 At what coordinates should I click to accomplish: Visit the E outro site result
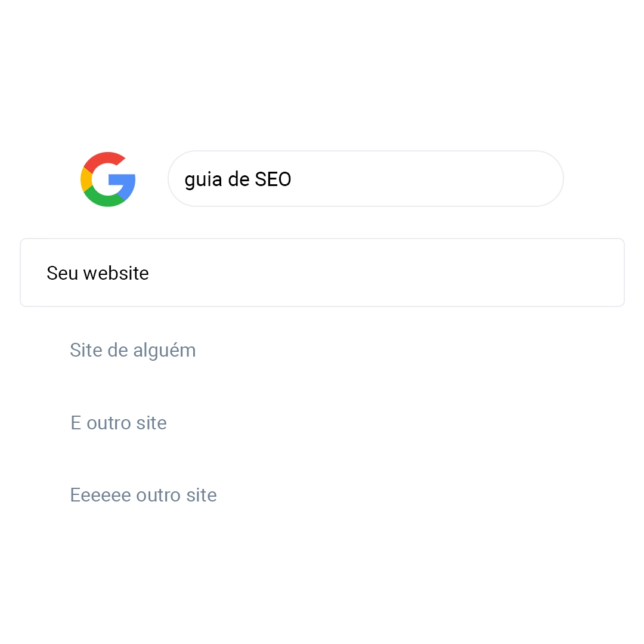pyautogui.click(x=119, y=423)
